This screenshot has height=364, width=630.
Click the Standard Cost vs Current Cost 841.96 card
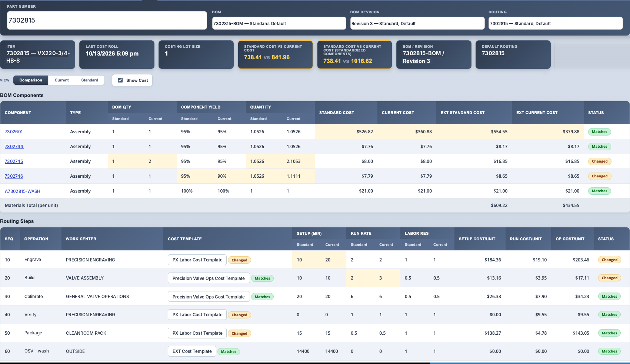(x=275, y=55)
